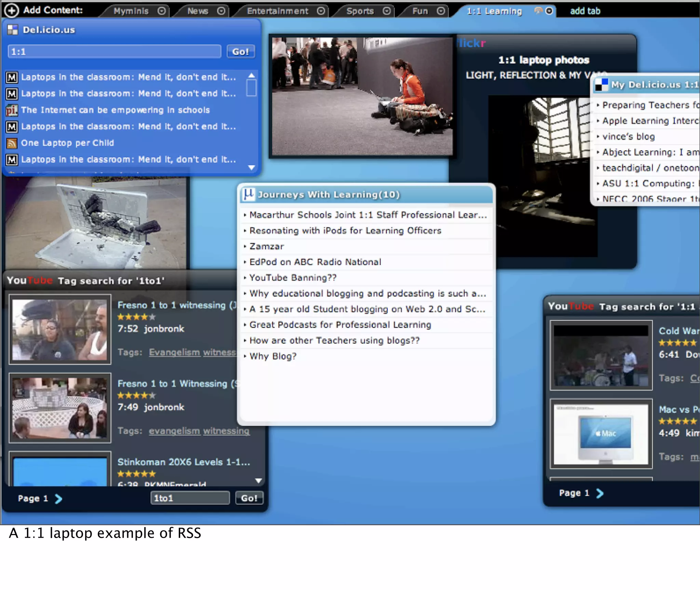Image resolution: width=700 pixels, height=590 pixels.
Task: Click the Cold War video thumbnail
Action: (601, 355)
